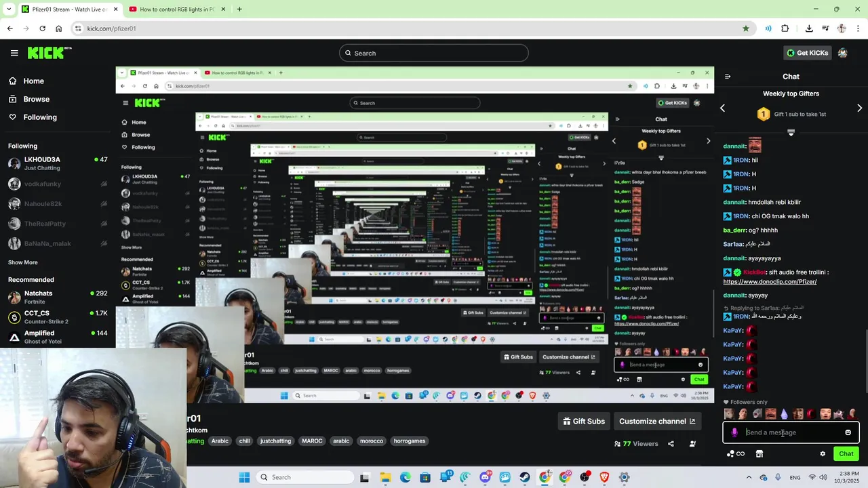The image size is (868, 488).
Task: Go to Home in the main Kick sidebar
Action: (26, 81)
